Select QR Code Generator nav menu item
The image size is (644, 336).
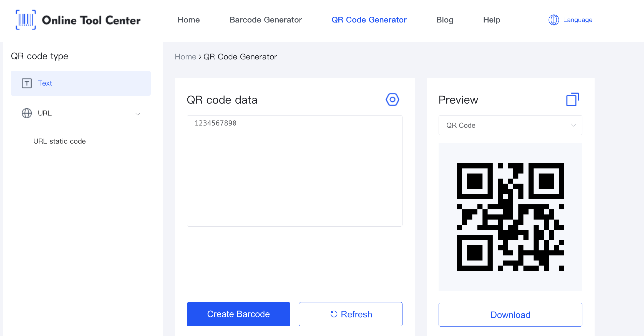(369, 20)
